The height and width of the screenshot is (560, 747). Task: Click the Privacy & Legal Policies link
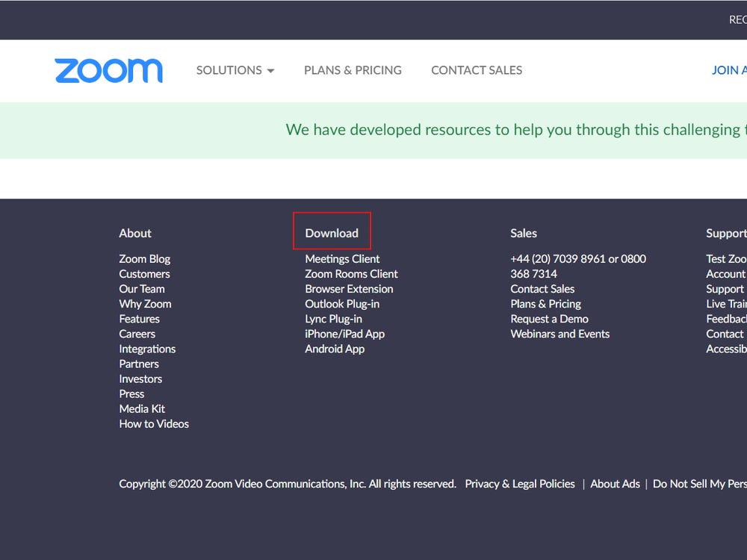(x=519, y=484)
